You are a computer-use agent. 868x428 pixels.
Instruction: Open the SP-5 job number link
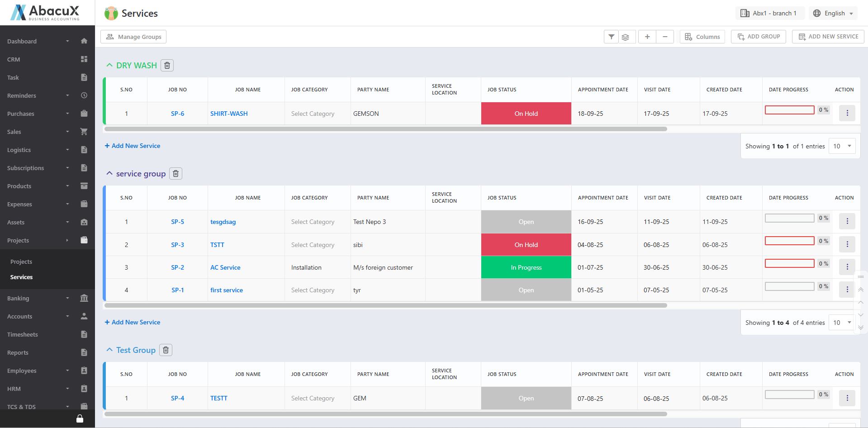(x=177, y=222)
